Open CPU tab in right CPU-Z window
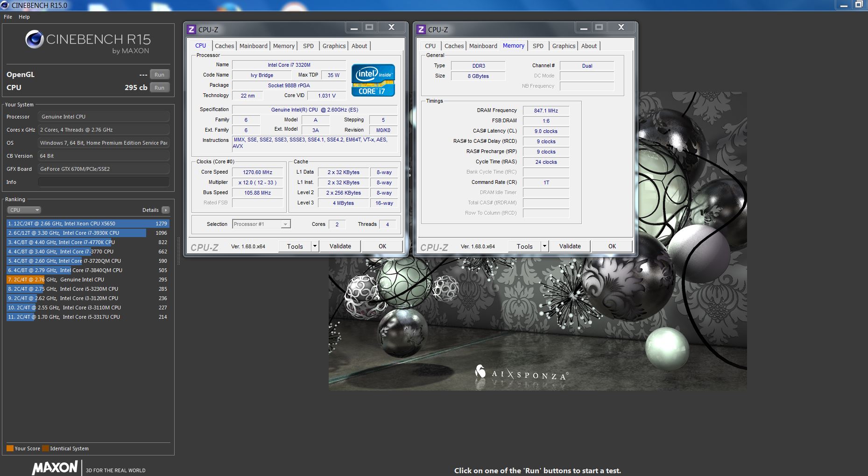This screenshot has width=868, height=476. (430, 46)
